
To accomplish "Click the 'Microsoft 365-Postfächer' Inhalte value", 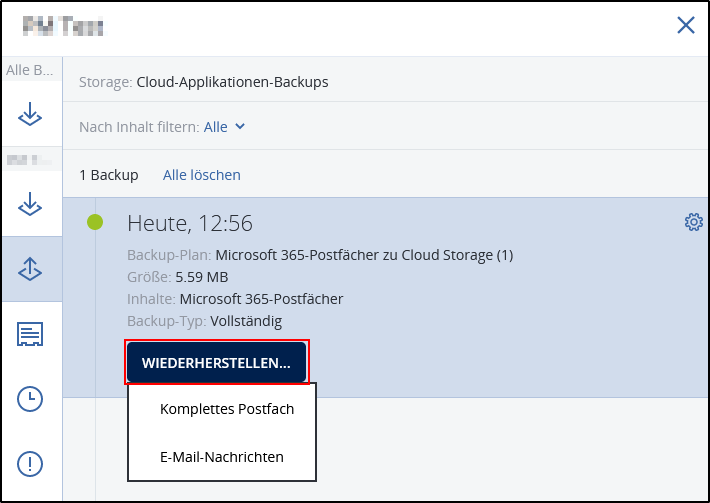I will (x=261, y=298).
